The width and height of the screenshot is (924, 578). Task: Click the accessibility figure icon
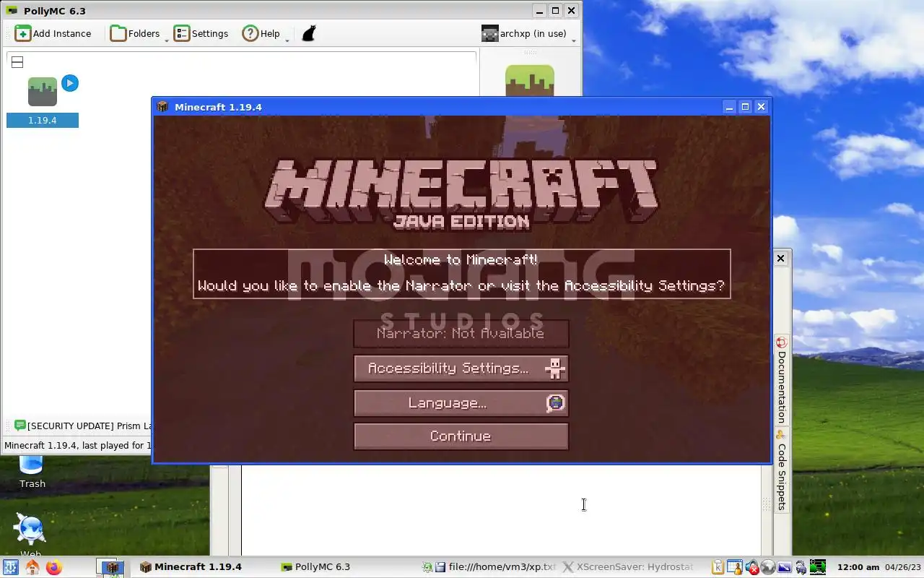coord(555,368)
